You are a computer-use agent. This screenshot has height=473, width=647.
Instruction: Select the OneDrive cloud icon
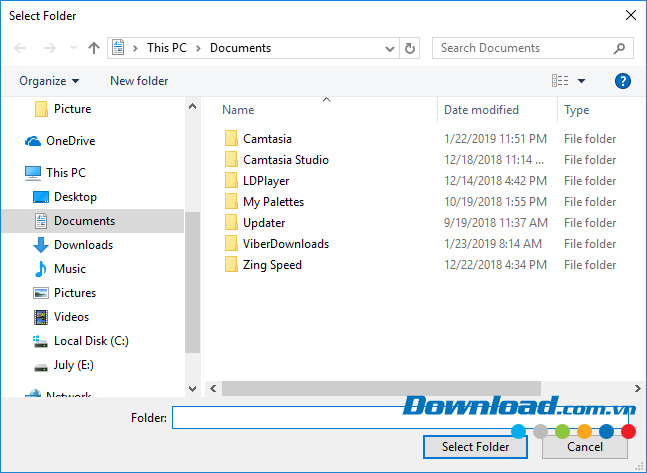tap(33, 141)
